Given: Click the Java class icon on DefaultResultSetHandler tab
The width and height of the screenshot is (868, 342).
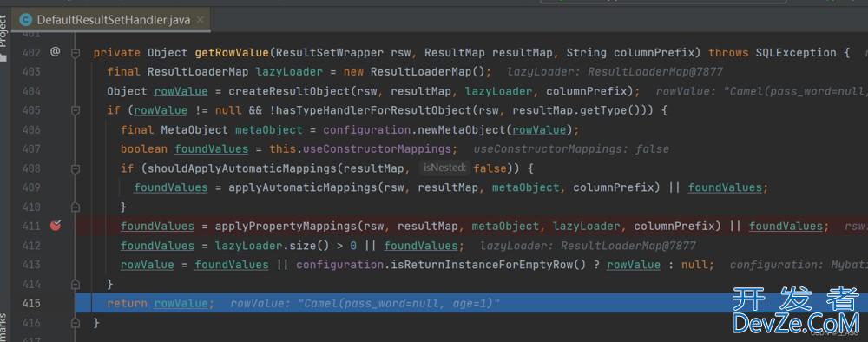Looking at the screenshot, I should 25,20.
